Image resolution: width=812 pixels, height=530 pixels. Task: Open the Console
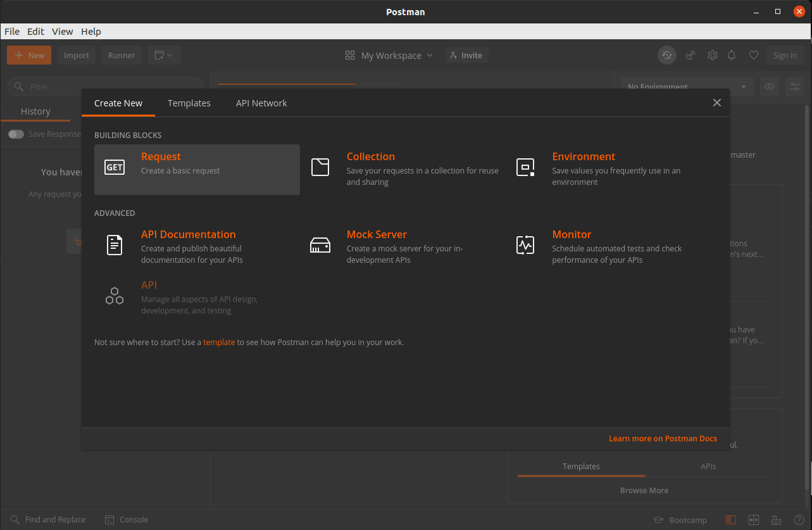pos(127,520)
